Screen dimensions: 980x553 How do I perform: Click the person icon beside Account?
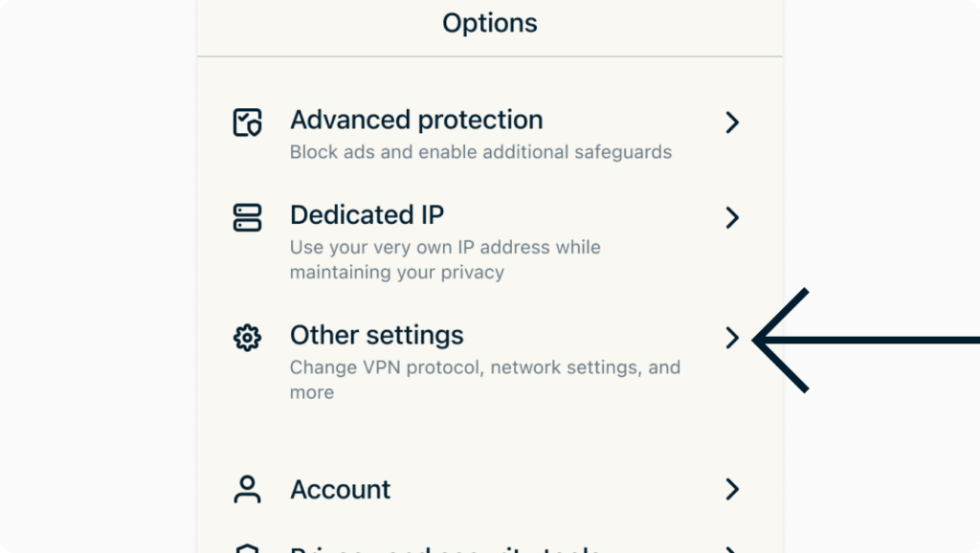coord(247,490)
